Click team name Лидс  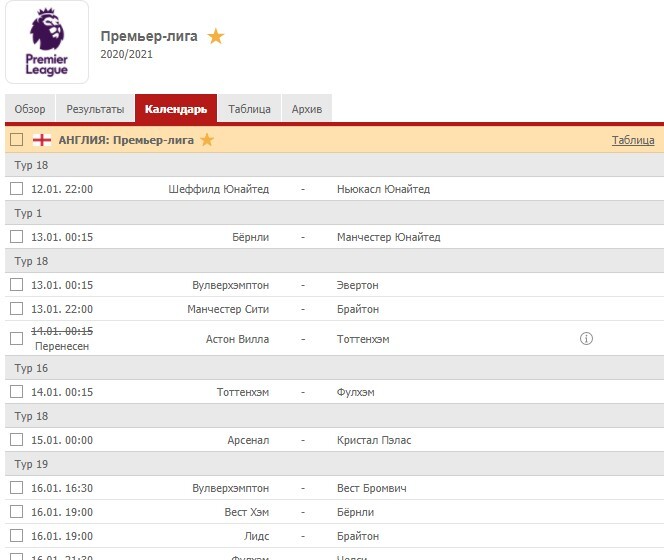click(x=257, y=536)
